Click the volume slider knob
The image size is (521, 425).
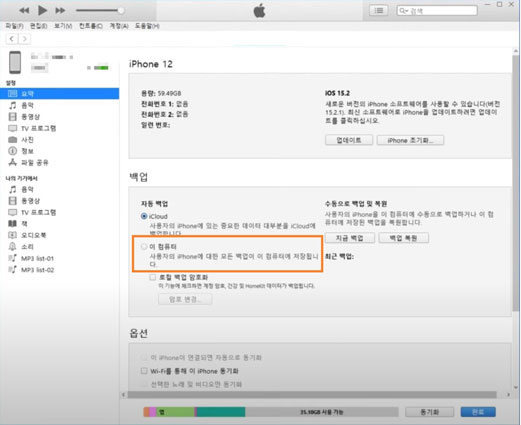click(x=121, y=10)
